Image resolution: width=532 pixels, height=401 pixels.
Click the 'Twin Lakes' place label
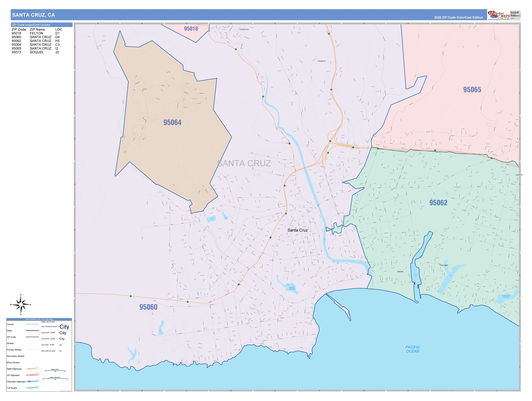coord(444,265)
